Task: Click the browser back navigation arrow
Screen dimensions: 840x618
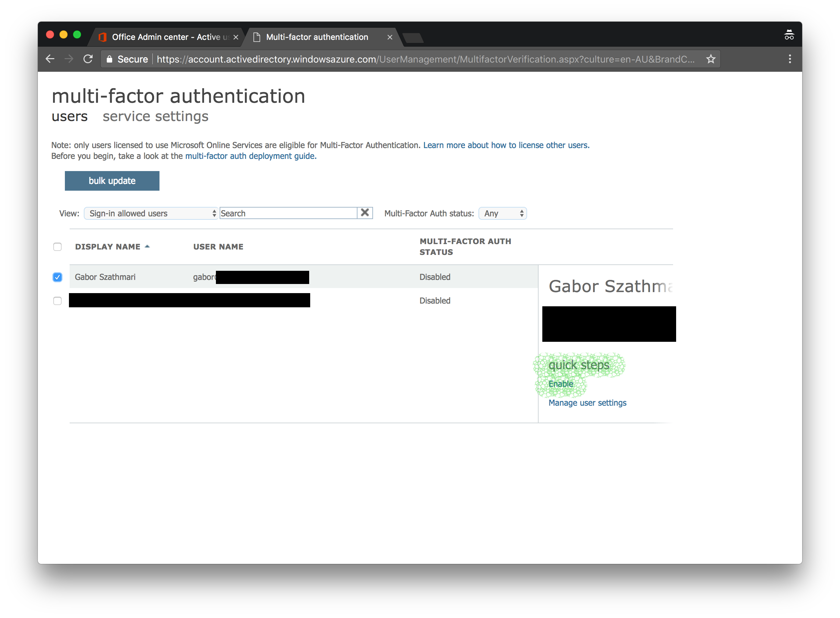Action: coord(51,60)
